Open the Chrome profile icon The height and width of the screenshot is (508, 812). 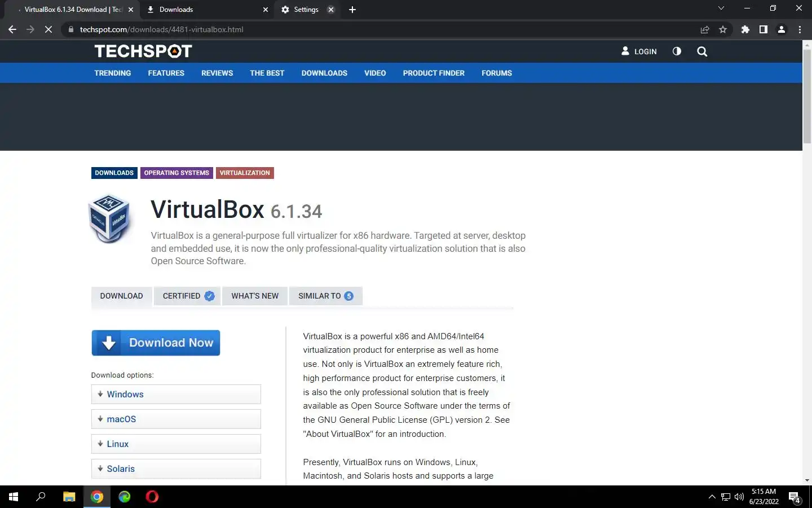[782, 29]
